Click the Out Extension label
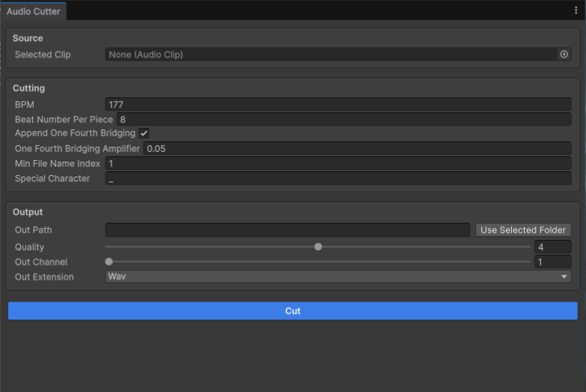 (44, 277)
